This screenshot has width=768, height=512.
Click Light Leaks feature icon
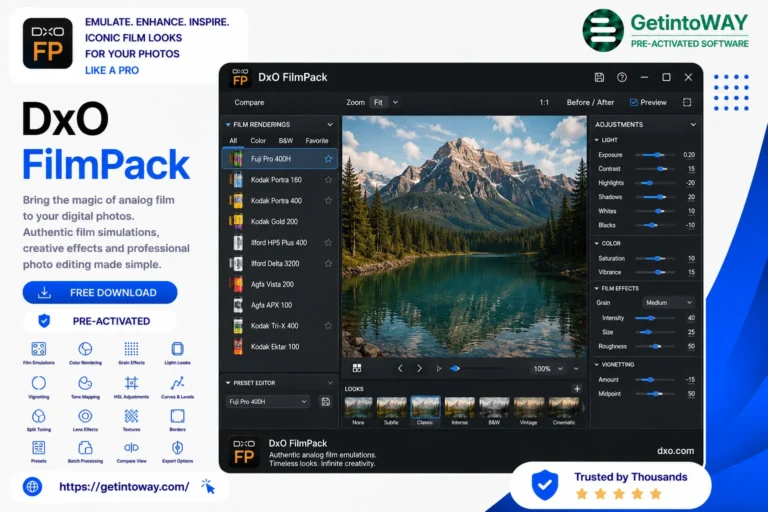177,349
